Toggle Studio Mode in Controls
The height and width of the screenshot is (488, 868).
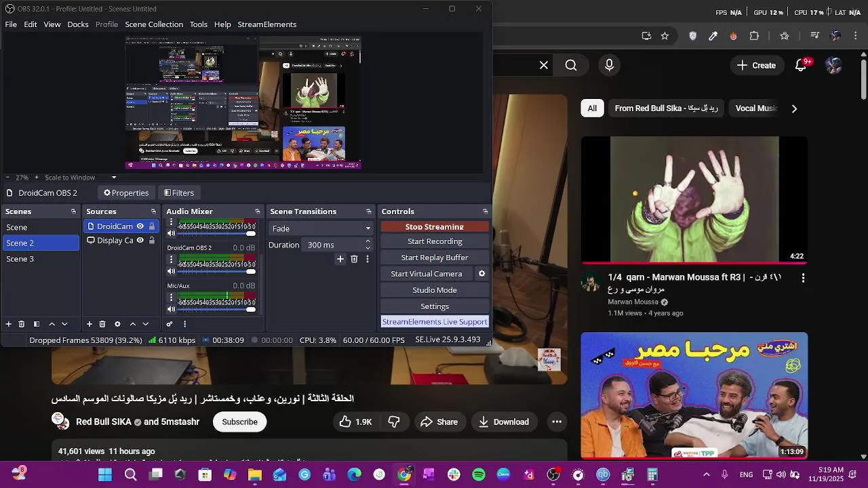click(435, 290)
